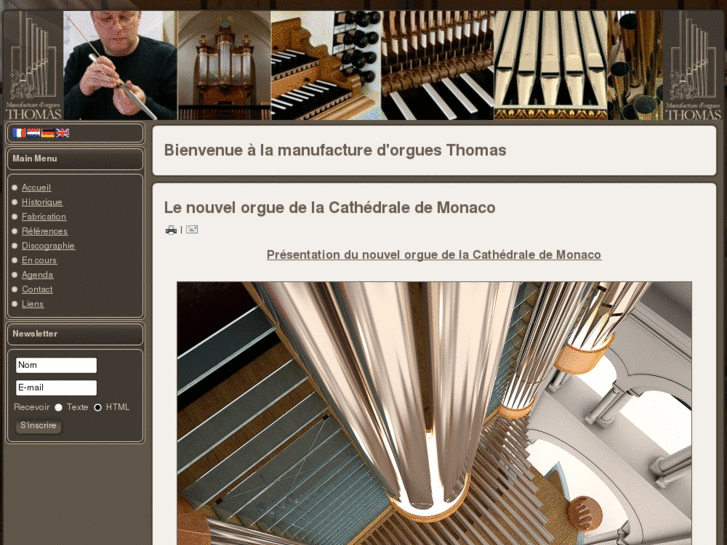Go to the Contact page
The height and width of the screenshot is (545, 727).
click(x=37, y=289)
